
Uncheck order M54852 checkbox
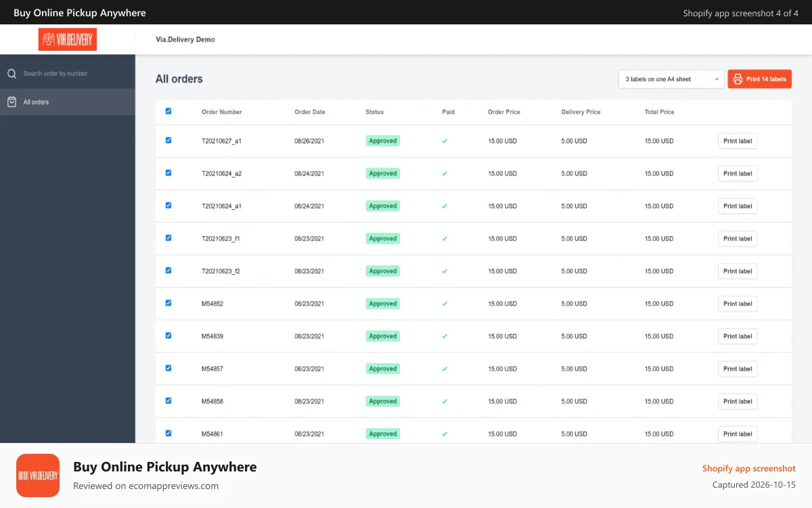tap(168, 303)
